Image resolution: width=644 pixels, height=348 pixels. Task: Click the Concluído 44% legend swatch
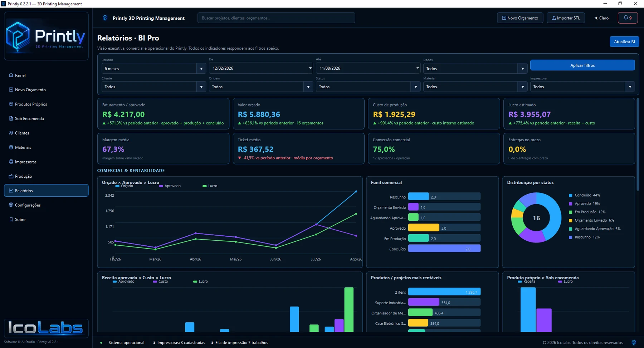coord(570,195)
